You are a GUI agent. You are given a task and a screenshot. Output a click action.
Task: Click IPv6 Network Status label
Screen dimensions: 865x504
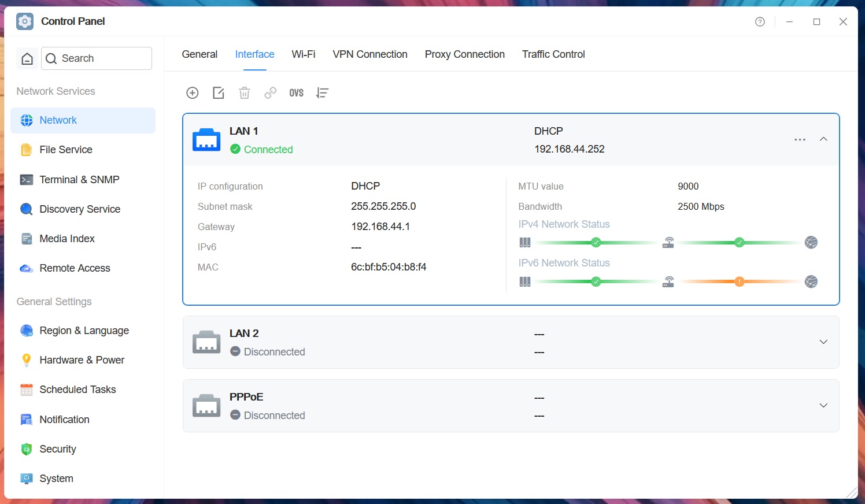[564, 263]
